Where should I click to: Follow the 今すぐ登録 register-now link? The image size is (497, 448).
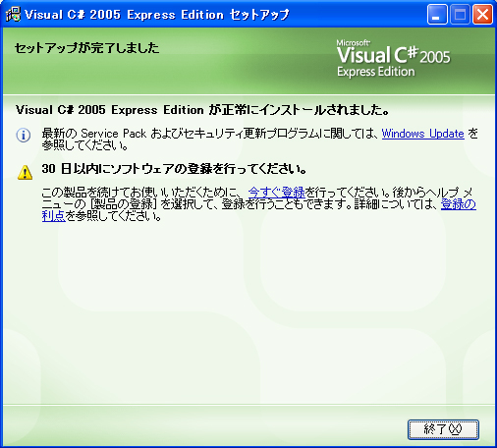pos(277,193)
